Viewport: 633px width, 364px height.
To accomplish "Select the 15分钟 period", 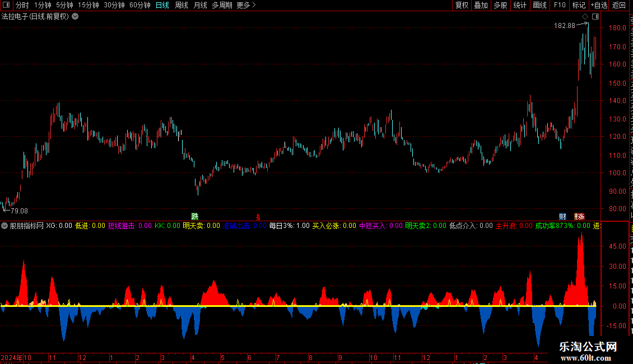I will (88, 5).
